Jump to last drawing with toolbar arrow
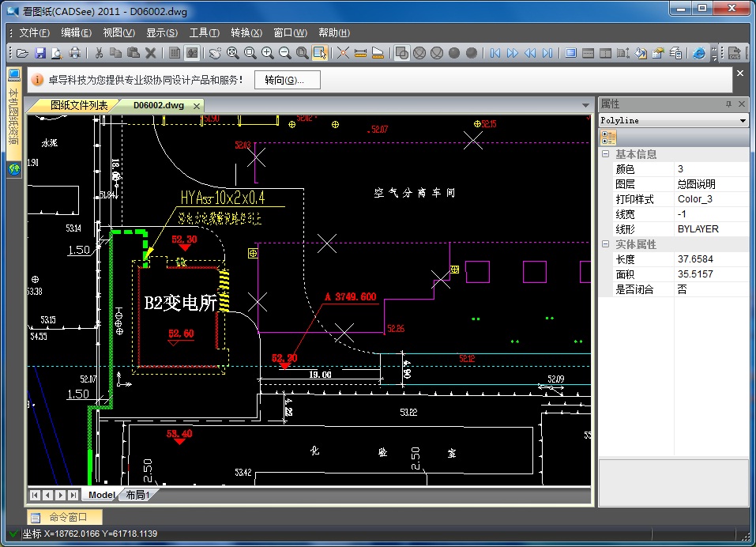This screenshot has height=547, width=756. 547,53
